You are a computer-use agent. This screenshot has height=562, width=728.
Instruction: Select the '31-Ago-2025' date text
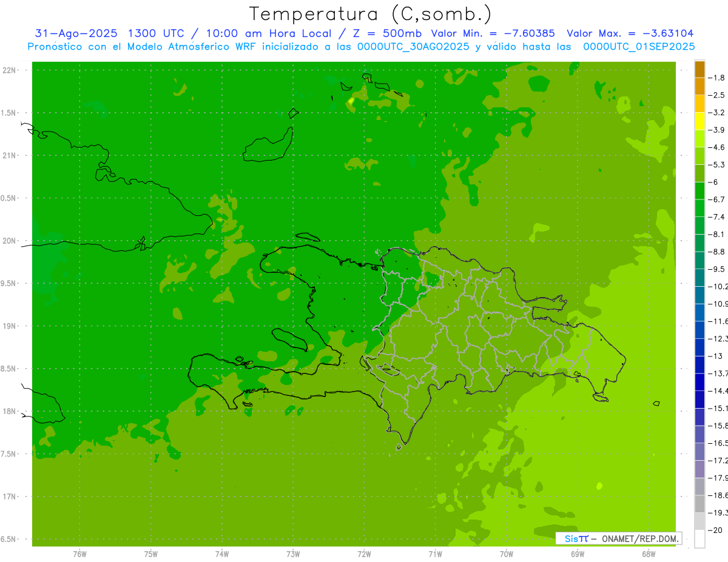[76, 33]
